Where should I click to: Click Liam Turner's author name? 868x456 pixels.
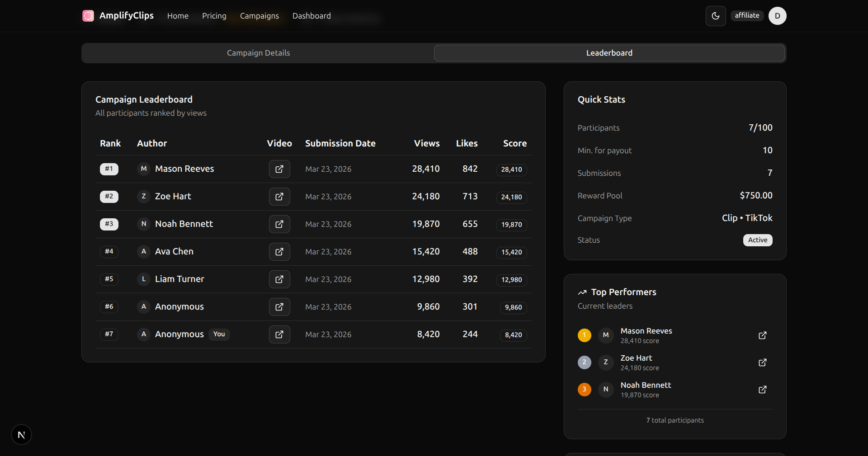pos(179,279)
